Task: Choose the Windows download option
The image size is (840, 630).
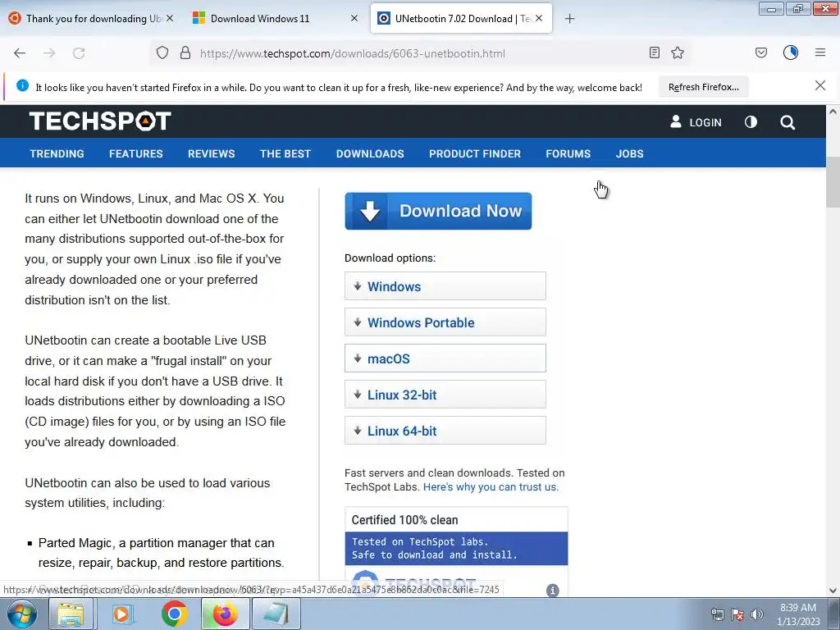Action: 445,286
